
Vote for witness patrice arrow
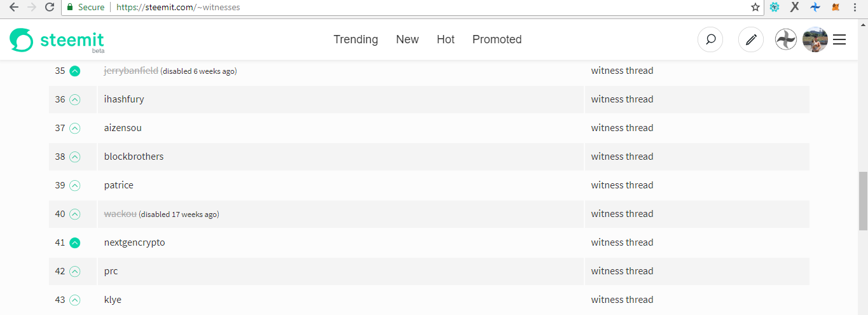point(74,186)
